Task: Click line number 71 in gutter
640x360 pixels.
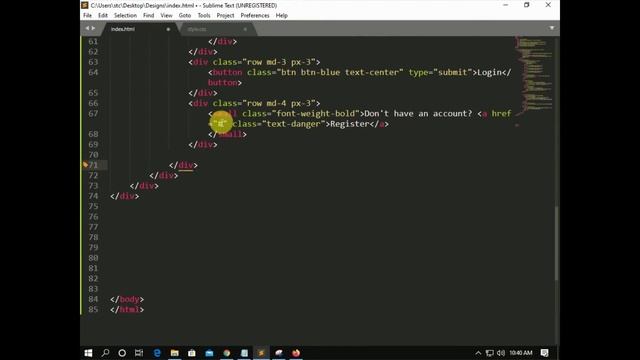Action: 93,165
